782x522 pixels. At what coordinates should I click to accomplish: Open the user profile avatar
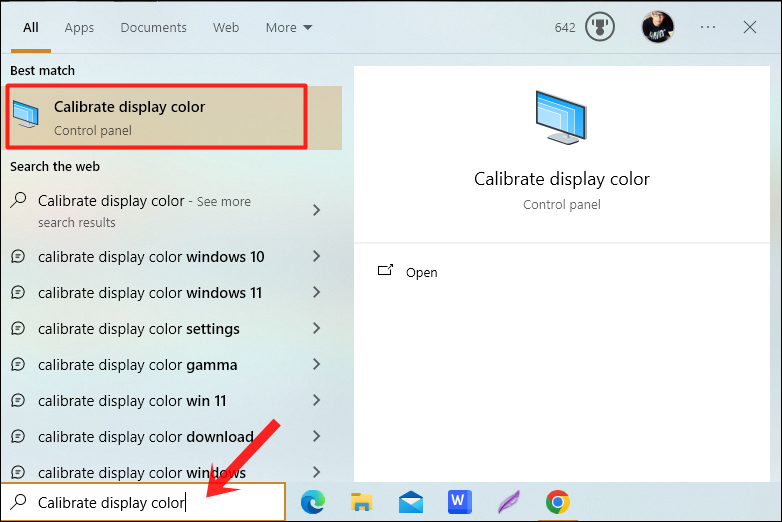[x=657, y=27]
